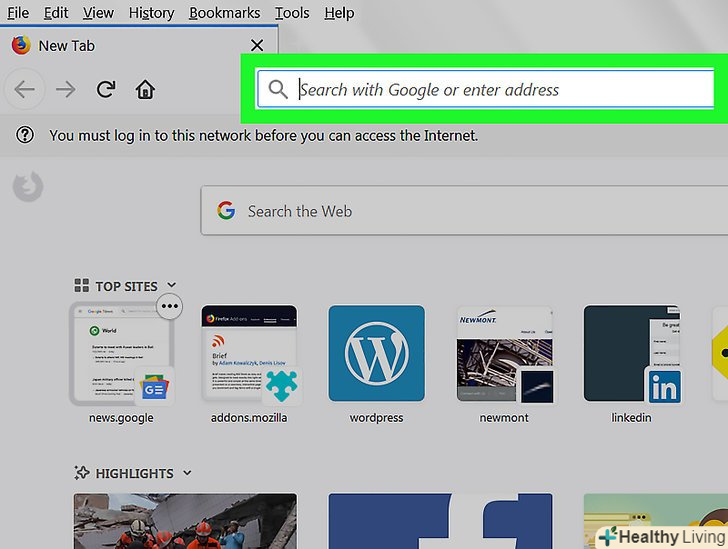Image resolution: width=728 pixels, height=549 pixels.
Task: Click the TOP SITES heading
Action: [126, 286]
